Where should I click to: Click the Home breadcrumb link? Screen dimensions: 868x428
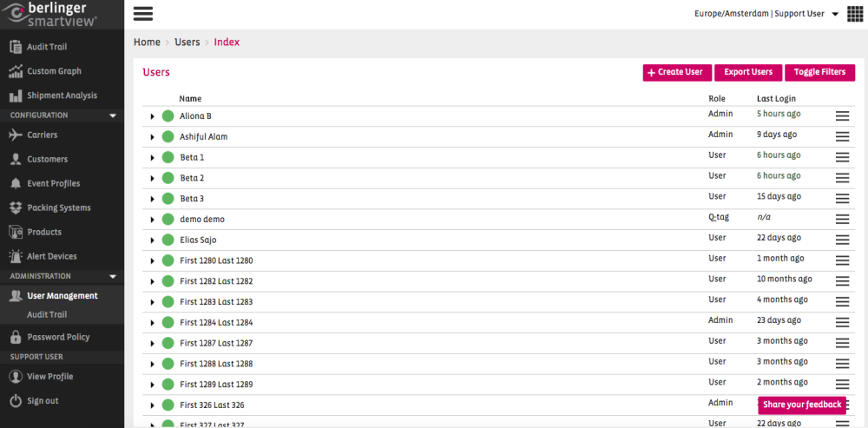(x=147, y=43)
